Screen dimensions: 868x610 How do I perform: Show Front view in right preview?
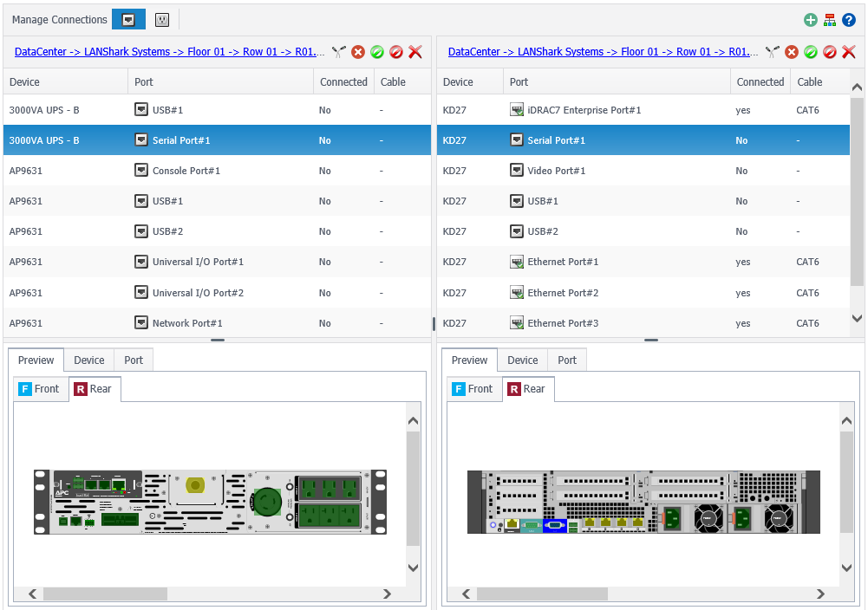473,389
